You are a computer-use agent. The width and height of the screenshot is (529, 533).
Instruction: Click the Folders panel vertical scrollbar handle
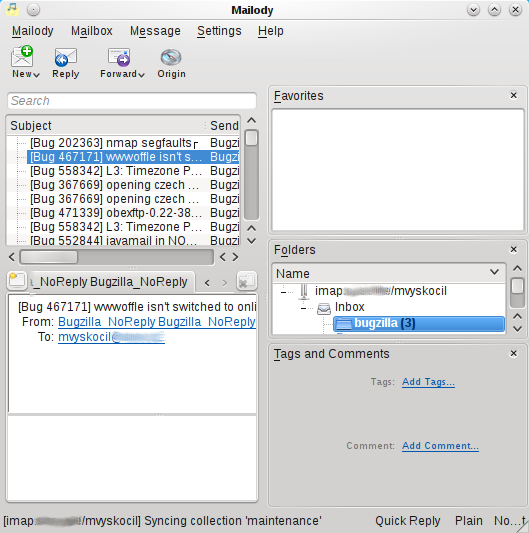517,286
